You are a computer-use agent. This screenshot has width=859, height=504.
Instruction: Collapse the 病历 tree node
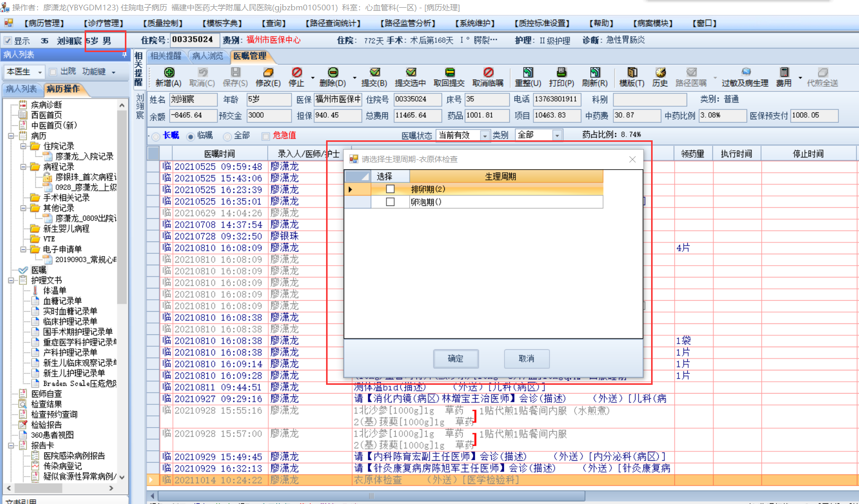(11, 136)
